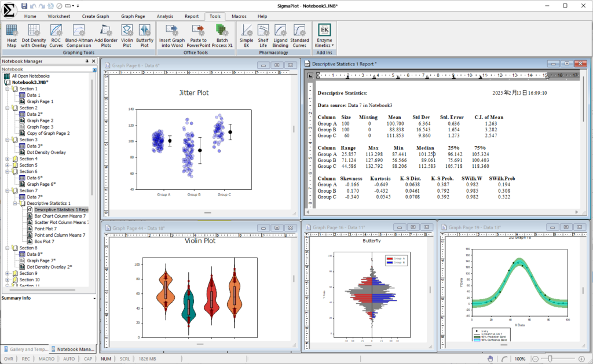Open the Heat Map tool
This screenshot has width=593, height=364.
12,35
